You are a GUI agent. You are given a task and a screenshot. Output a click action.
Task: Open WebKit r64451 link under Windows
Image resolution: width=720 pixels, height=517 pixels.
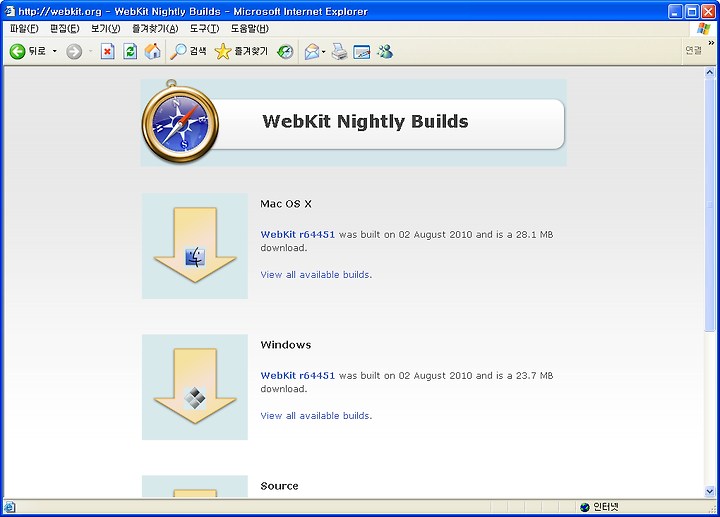pos(298,375)
